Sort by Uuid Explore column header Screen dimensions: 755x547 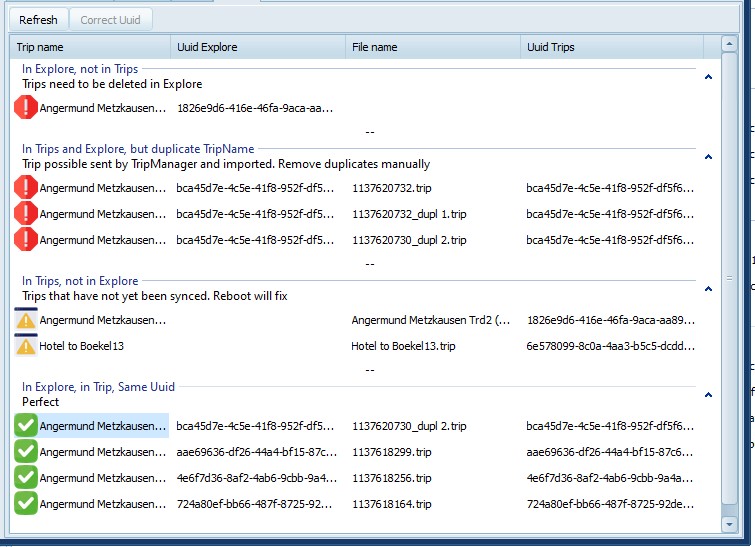click(258, 47)
